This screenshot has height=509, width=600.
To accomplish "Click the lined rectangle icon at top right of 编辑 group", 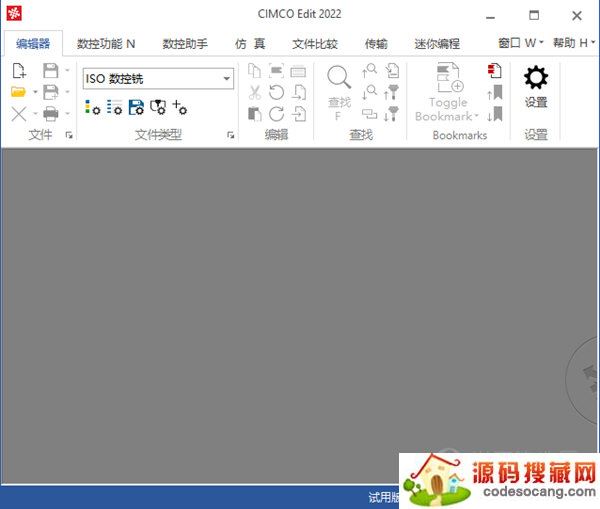I will tap(298, 71).
